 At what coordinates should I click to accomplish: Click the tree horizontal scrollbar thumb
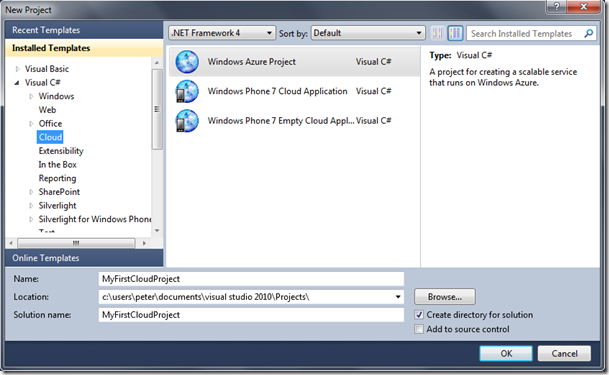click(76, 243)
